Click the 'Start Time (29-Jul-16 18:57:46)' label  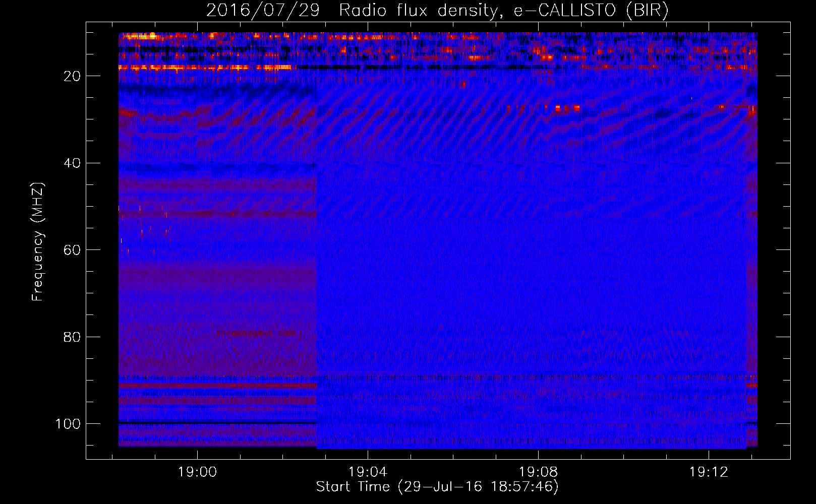click(437, 487)
